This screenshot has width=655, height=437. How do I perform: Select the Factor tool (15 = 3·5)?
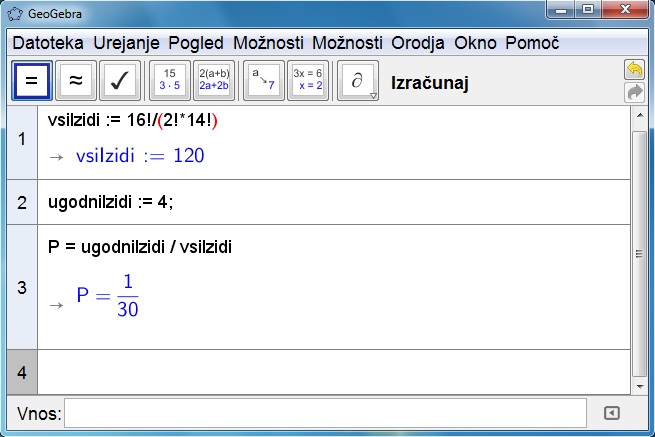pyautogui.click(x=170, y=80)
